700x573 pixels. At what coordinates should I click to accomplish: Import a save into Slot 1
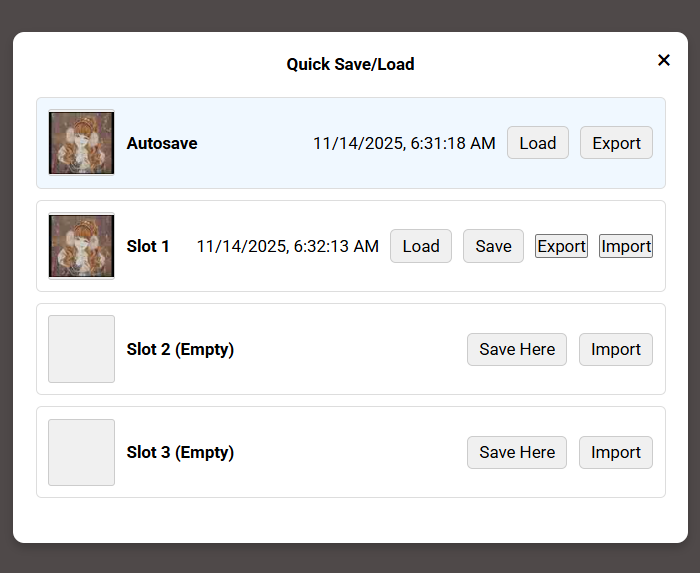pyautogui.click(x=626, y=246)
